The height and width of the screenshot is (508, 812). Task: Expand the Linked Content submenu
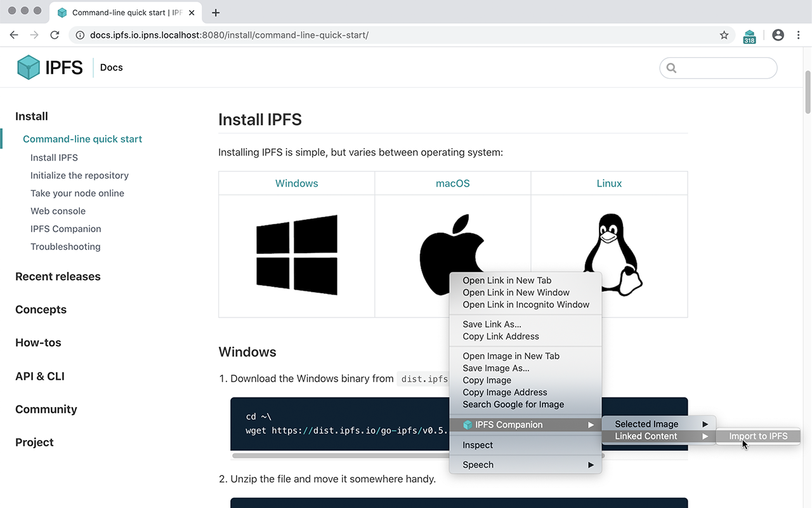(645, 436)
